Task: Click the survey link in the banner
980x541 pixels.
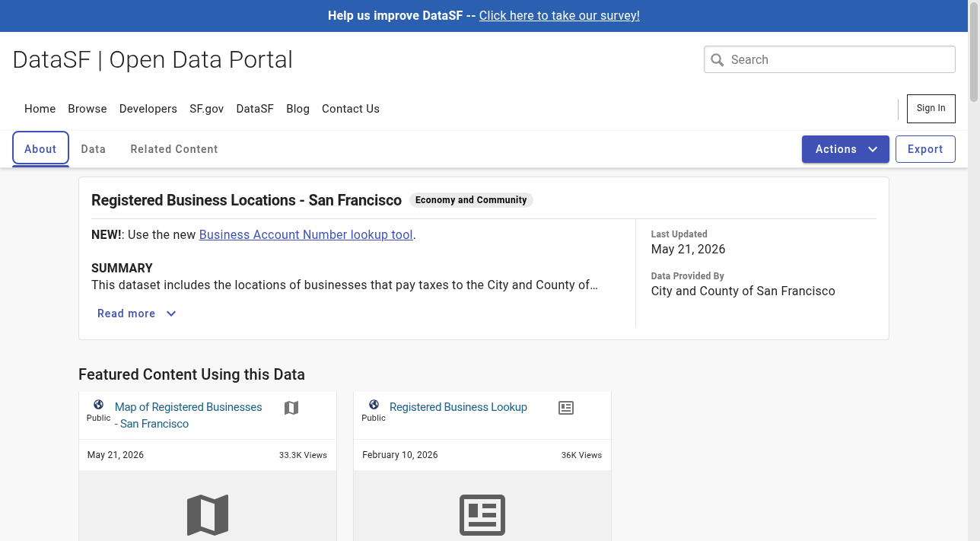Action: tap(559, 15)
